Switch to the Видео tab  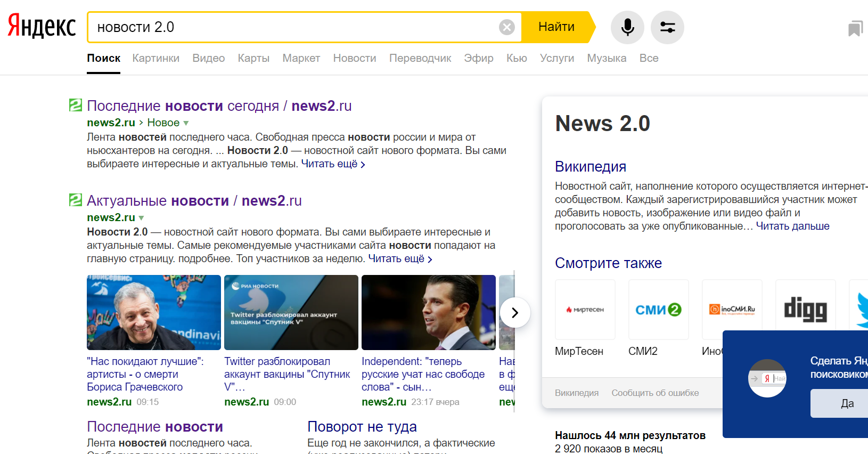click(x=209, y=58)
